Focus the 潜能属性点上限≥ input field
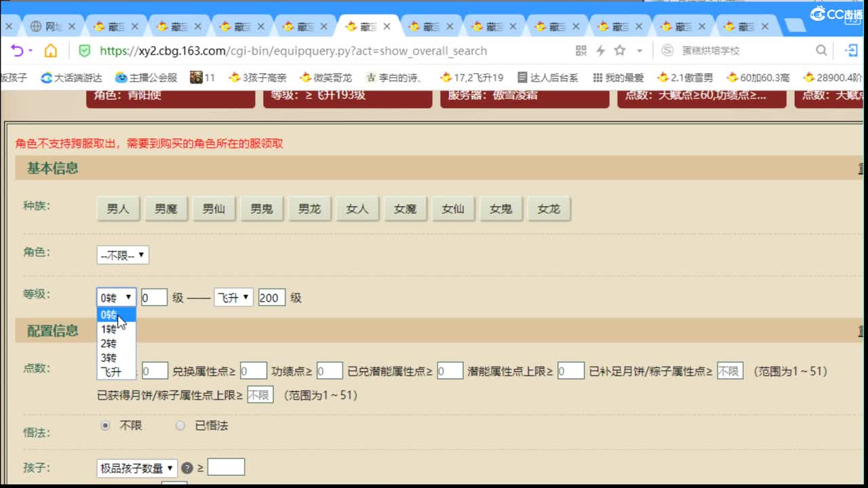Image resolution: width=868 pixels, height=488 pixels. pyautogui.click(x=571, y=371)
